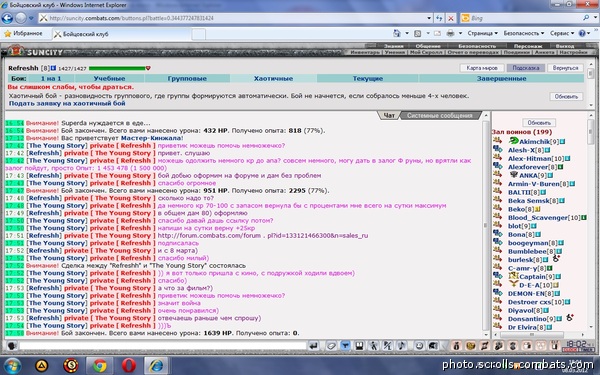Open the IE Безопасность dropdown in command bar
The image size is (600, 375).
click(x=523, y=33)
